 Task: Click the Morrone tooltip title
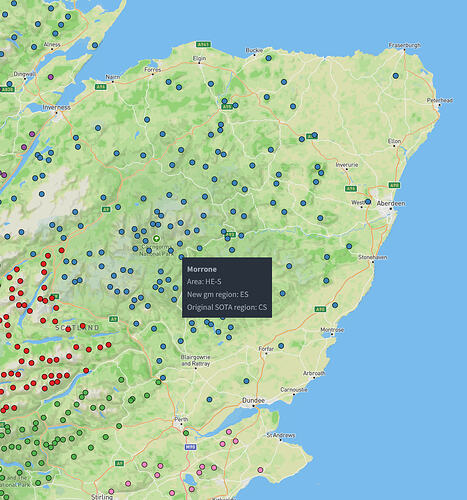pyautogui.click(x=202, y=269)
